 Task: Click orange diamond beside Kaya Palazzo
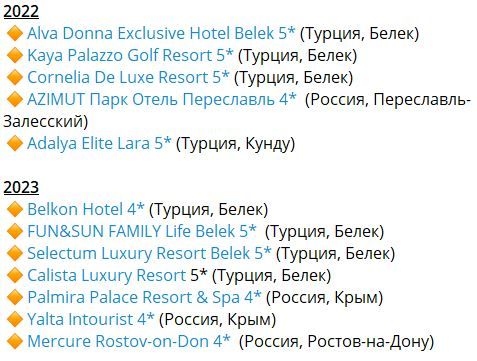15,56
